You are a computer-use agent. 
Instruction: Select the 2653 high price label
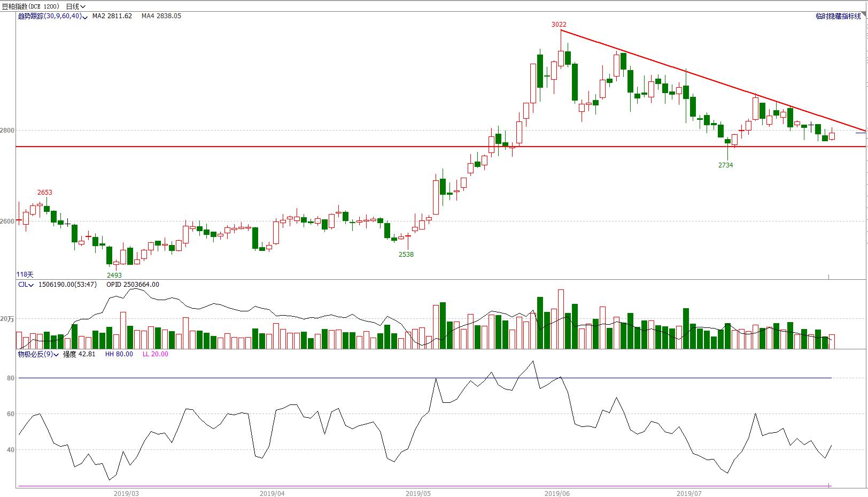45,193
